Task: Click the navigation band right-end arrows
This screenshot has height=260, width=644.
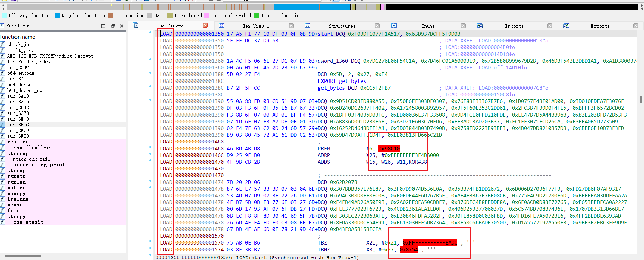Action: click(x=641, y=7)
